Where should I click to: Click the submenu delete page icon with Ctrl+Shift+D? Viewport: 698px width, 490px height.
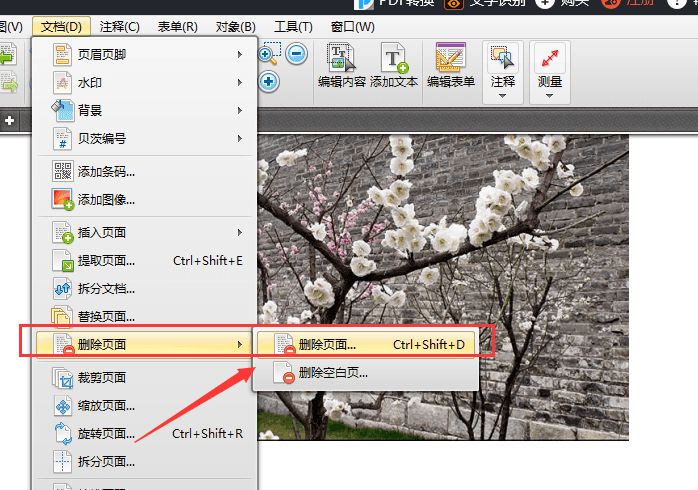tap(284, 344)
